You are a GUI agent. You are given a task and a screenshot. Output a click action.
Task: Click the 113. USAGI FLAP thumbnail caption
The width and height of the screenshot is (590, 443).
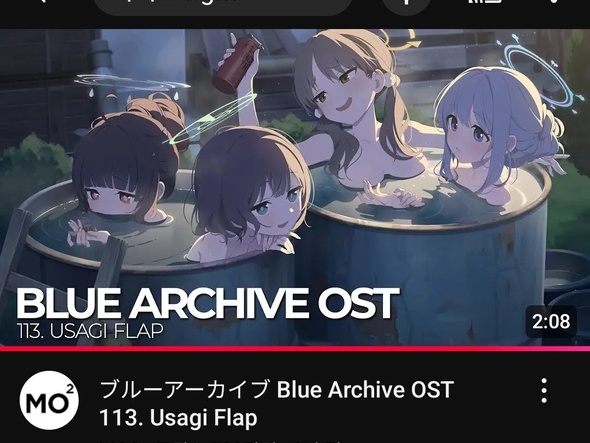tap(90, 331)
